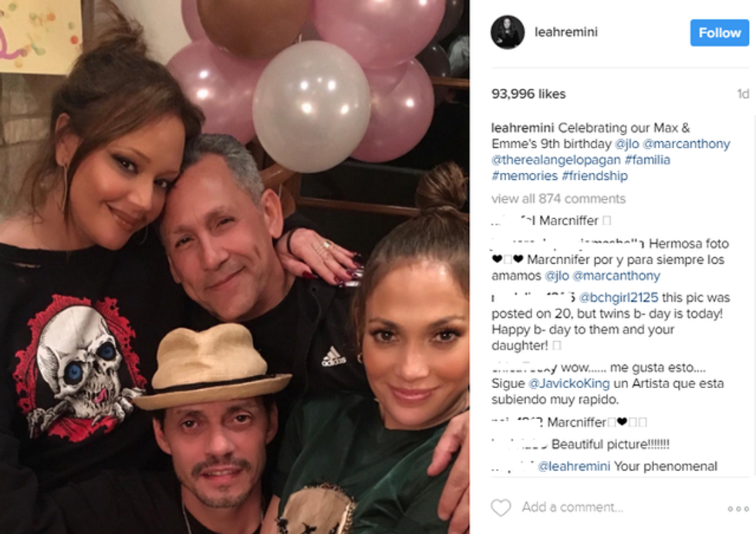Visit @therealangelopagan profile link
The width and height of the screenshot is (756, 534).
(556, 160)
